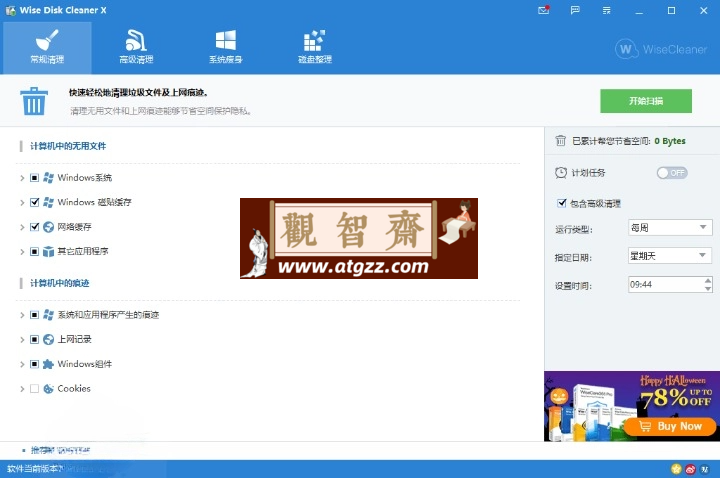This screenshot has height=478, width=720.
Task: Select the 网络缓存 label
Action: tap(74, 227)
